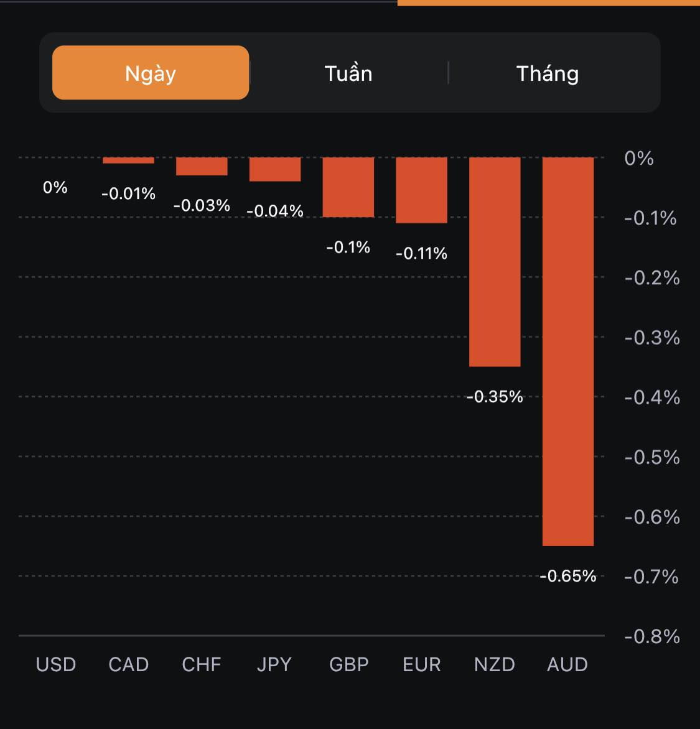
Task: Click the -0.8% y-axis label
Action: (652, 636)
